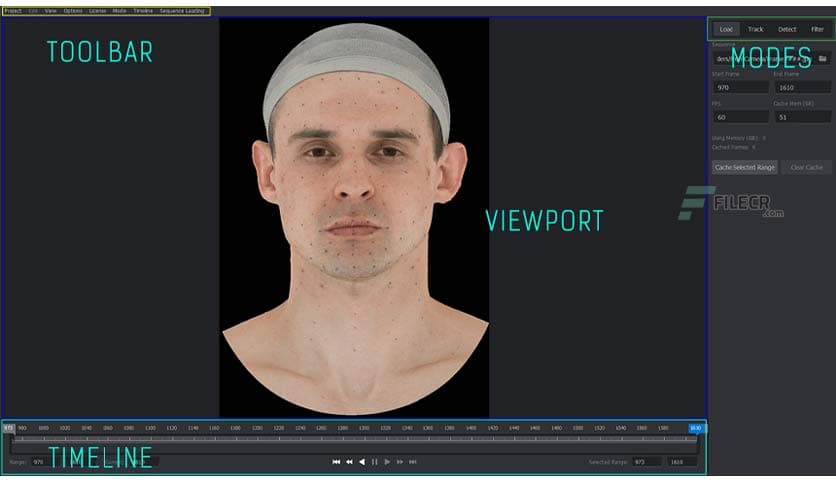Click the pause playback icon
The height and width of the screenshot is (484, 836).
[374, 462]
